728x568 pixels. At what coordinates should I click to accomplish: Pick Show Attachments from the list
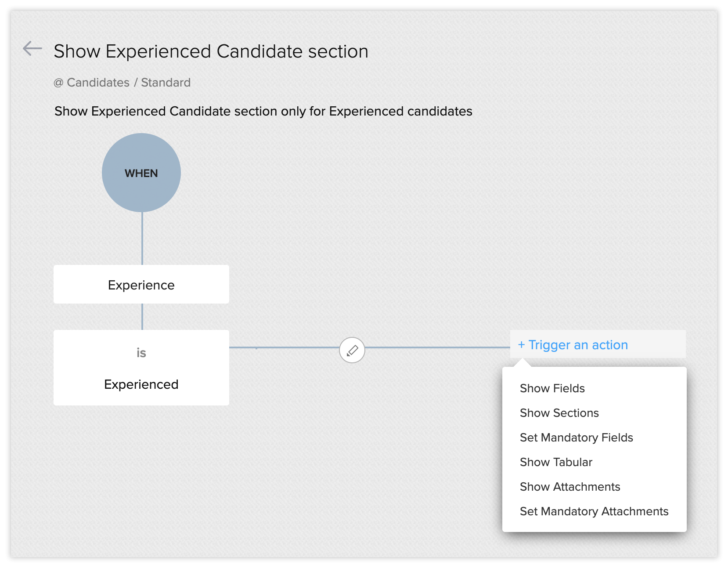pyautogui.click(x=569, y=487)
